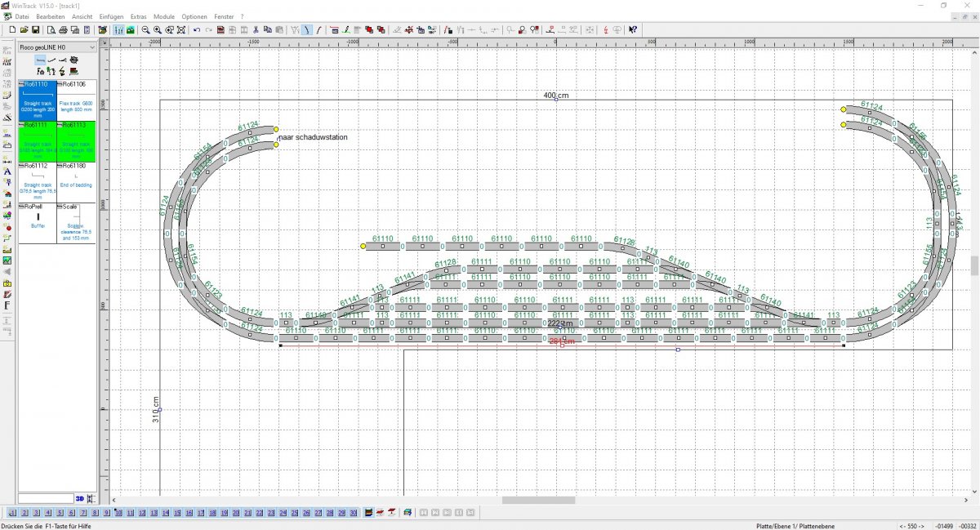This screenshot has height=530, width=980.
Task: Click the New file icon
Action: (x=12, y=30)
